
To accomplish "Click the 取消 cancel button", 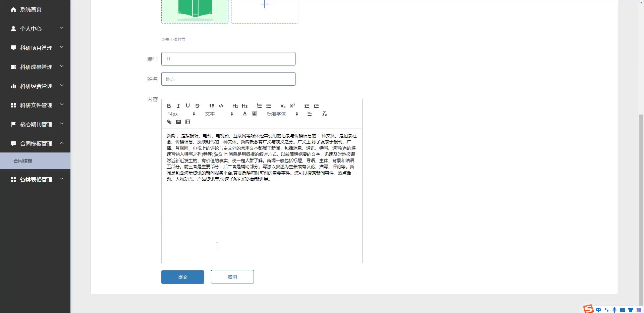I will pos(232,277).
